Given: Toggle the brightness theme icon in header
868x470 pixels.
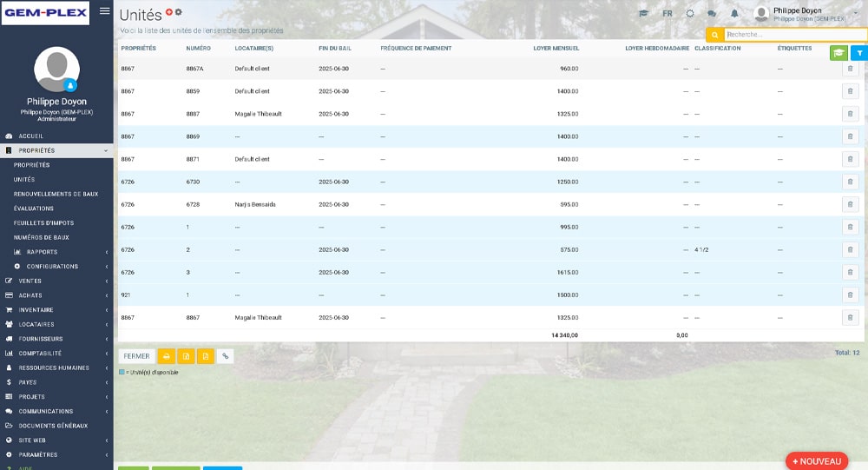Looking at the screenshot, I should 690,14.
